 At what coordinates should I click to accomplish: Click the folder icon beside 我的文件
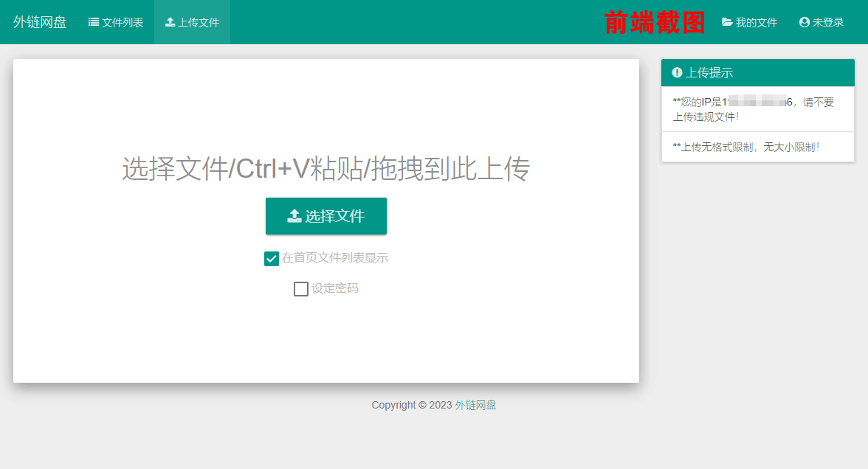(726, 22)
